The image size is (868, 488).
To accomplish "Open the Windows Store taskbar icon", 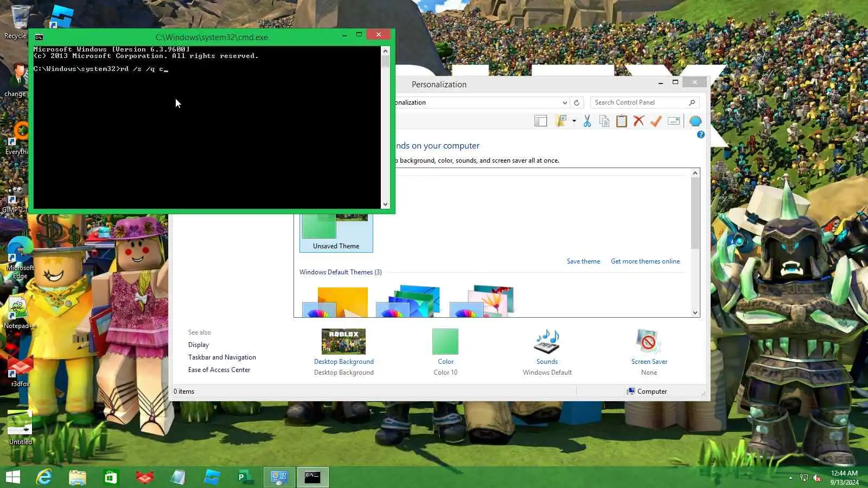I will click(x=111, y=477).
